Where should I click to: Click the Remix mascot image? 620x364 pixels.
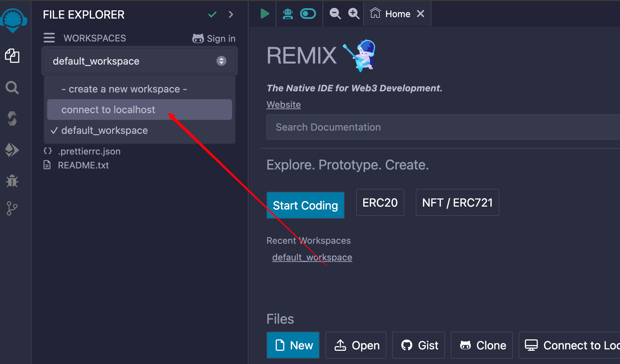click(360, 55)
